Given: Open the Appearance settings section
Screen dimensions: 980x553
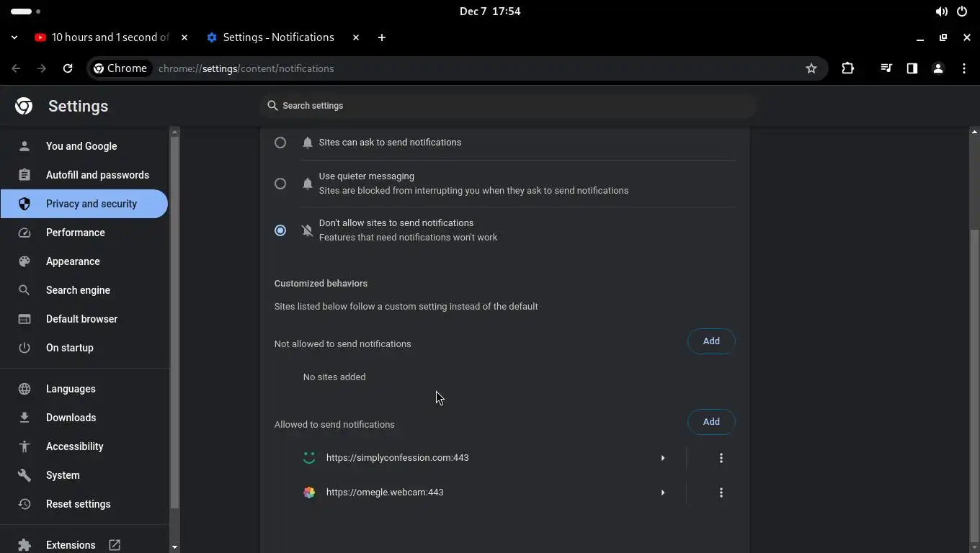Looking at the screenshot, I should click(73, 261).
